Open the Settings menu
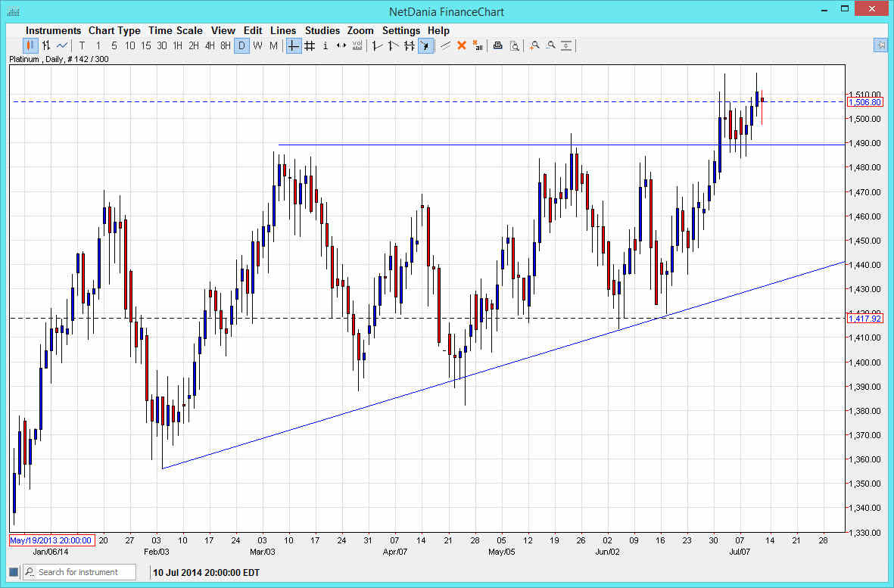This screenshot has height=588, width=894. 400,31
